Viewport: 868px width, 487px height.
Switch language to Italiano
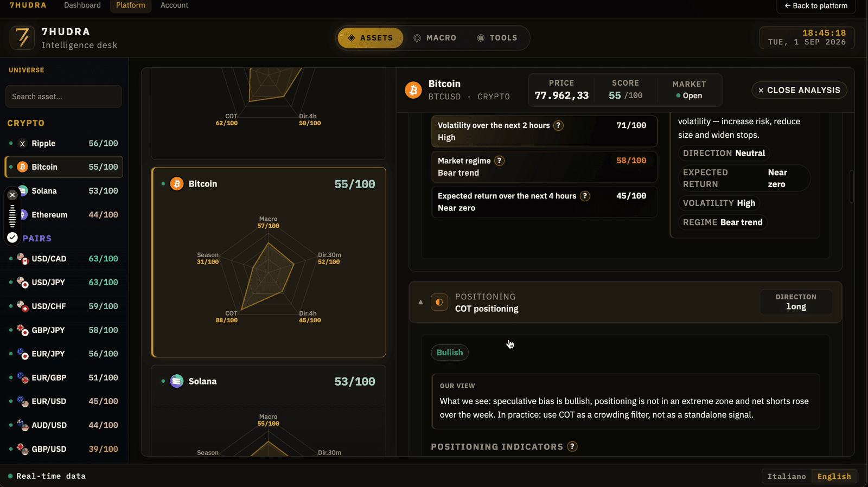tap(787, 476)
